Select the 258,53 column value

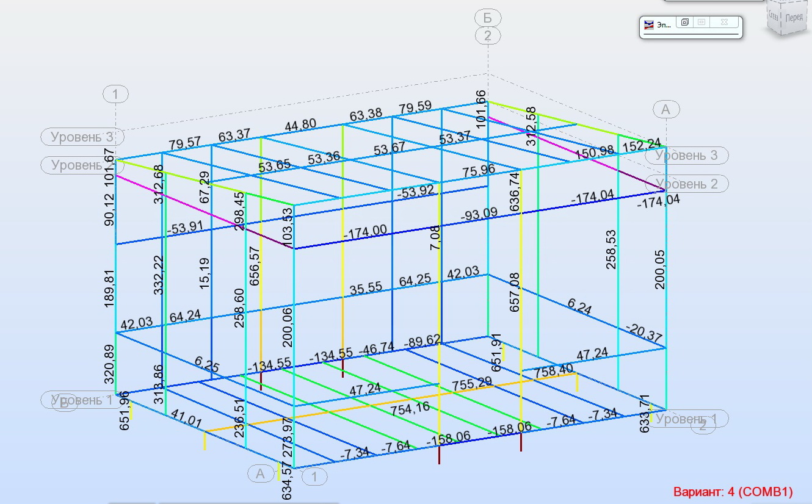[x=611, y=249]
